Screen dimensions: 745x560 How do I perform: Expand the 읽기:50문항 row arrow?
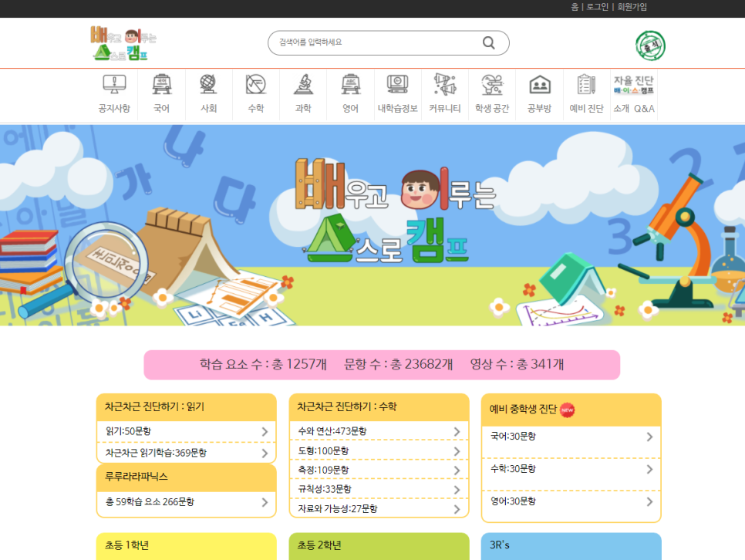265,432
